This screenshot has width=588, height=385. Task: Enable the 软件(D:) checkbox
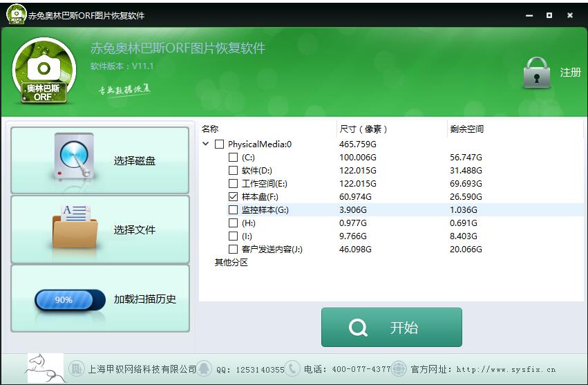point(234,170)
